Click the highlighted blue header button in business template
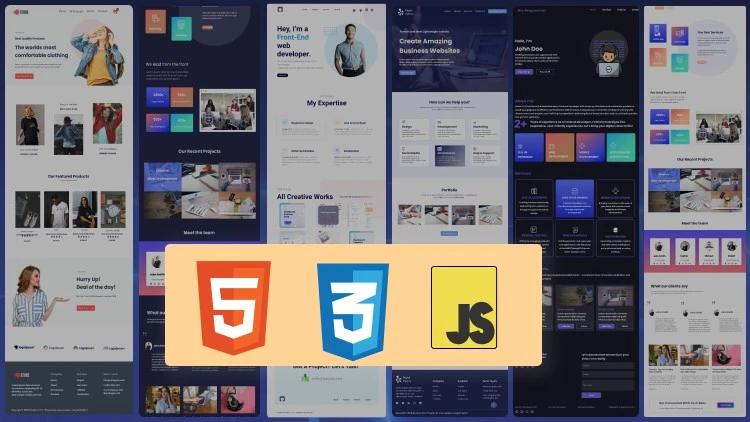The height and width of the screenshot is (422, 750). (497, 11)
